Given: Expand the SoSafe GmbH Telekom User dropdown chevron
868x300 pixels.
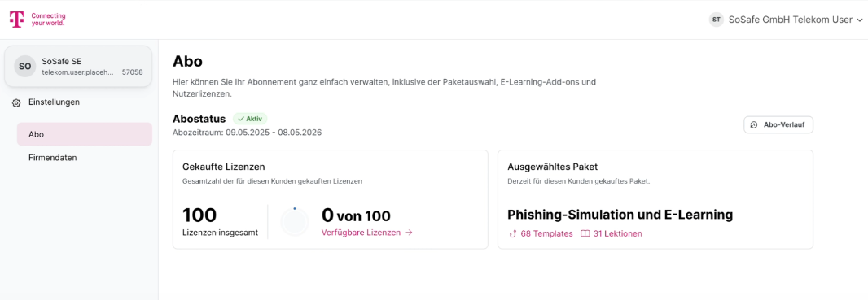Looking at the screenshot, I should [860, 20].
